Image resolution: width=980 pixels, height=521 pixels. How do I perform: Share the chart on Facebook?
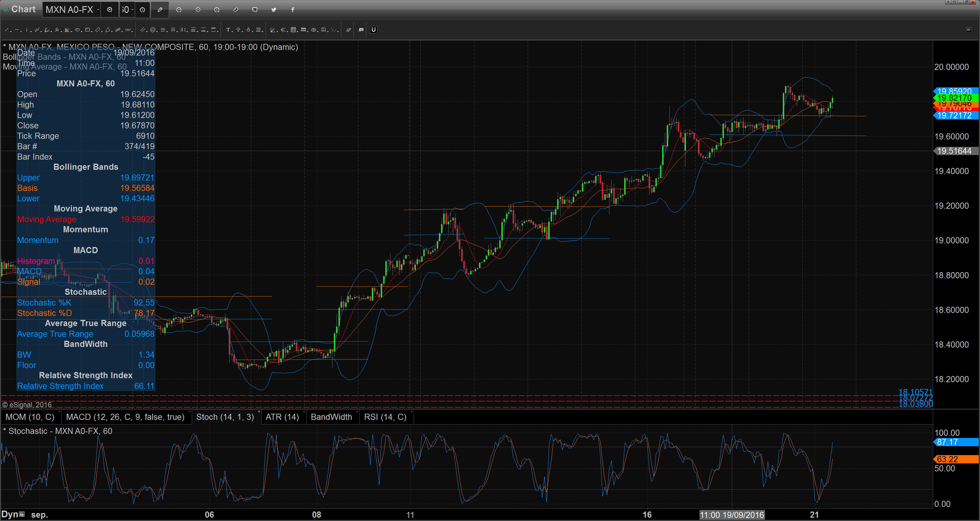292,10
